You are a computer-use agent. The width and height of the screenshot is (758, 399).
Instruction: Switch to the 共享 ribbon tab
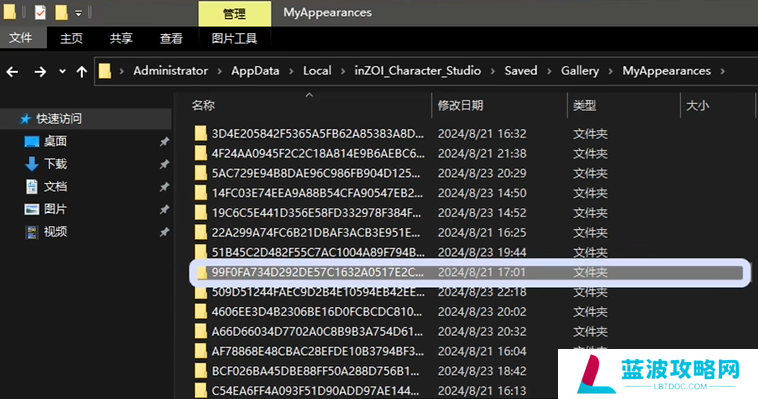point(121,38)
